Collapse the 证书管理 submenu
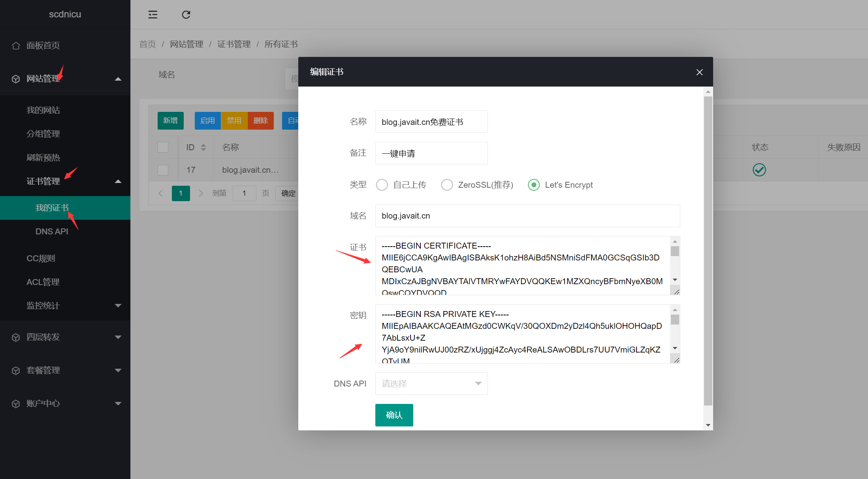 click(x=118, y=181)
